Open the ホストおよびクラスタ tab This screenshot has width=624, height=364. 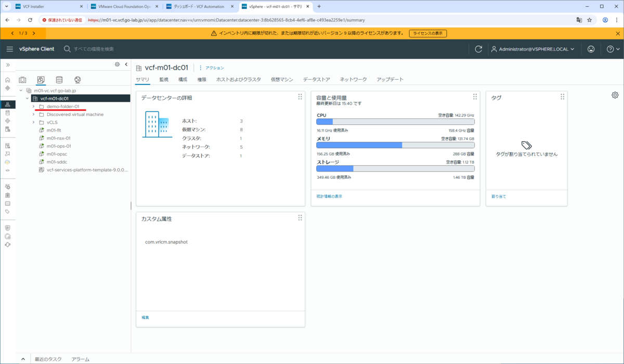click(x=239, y=80)
